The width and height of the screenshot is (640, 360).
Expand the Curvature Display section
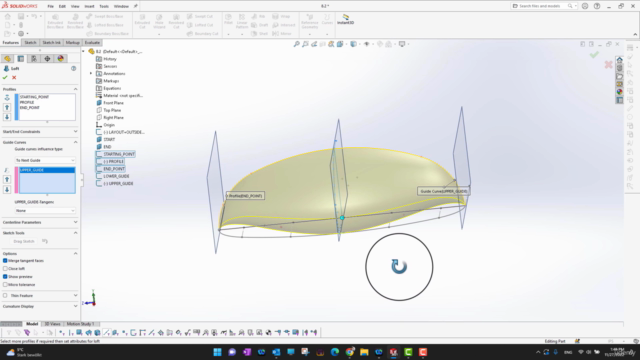(76, 306)
